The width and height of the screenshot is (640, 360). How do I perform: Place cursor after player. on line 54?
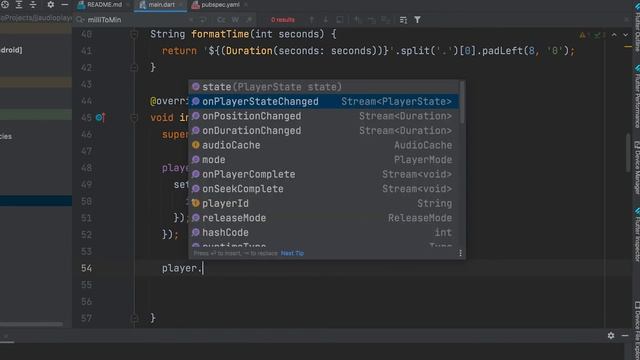203,268
